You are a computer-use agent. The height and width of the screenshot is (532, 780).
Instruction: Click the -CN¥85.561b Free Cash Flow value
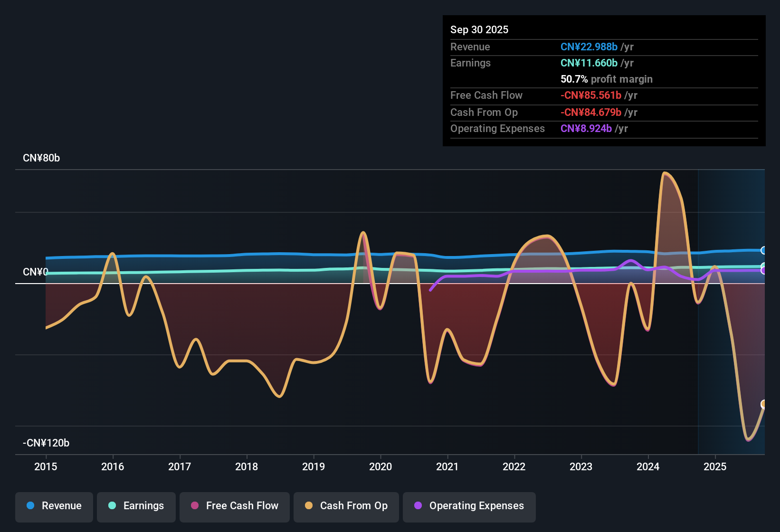pos(591,95)
